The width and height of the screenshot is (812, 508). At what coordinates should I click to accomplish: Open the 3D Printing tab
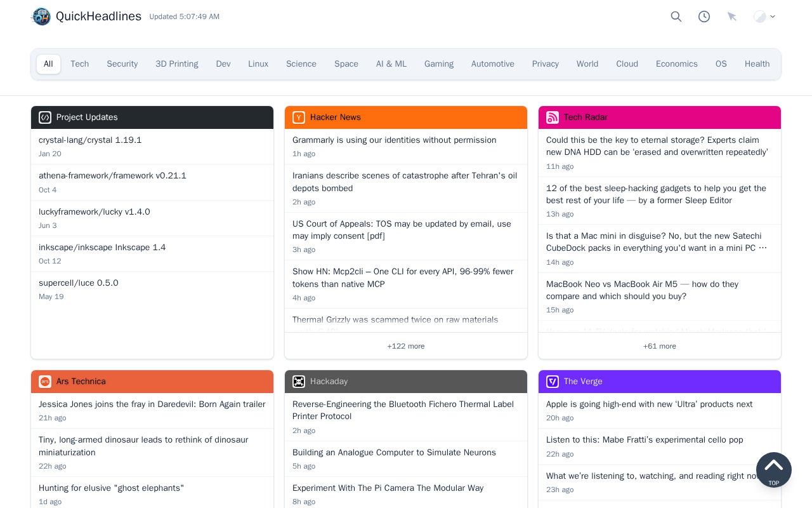point(177,64)
